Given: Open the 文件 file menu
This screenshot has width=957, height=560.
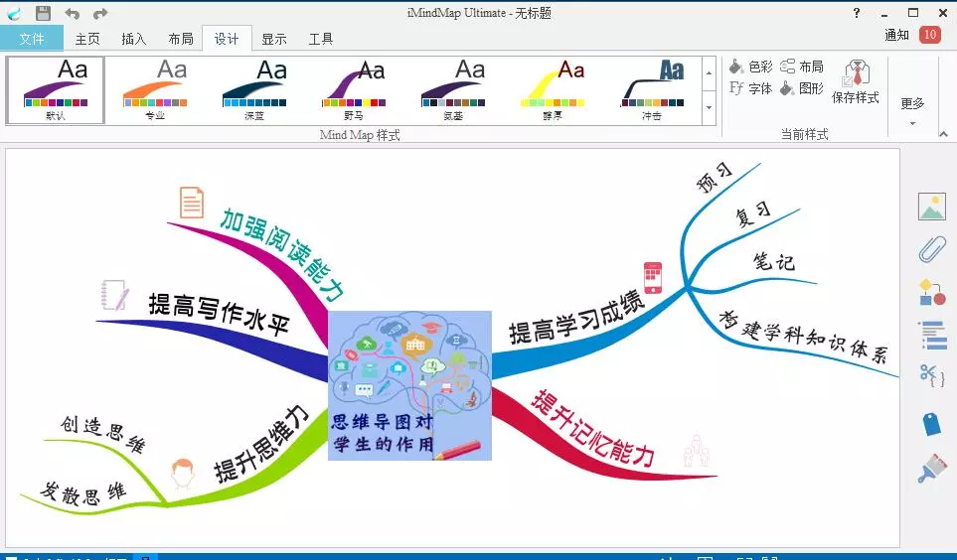Looking at the screenshot, I should [x=31, y=39].
